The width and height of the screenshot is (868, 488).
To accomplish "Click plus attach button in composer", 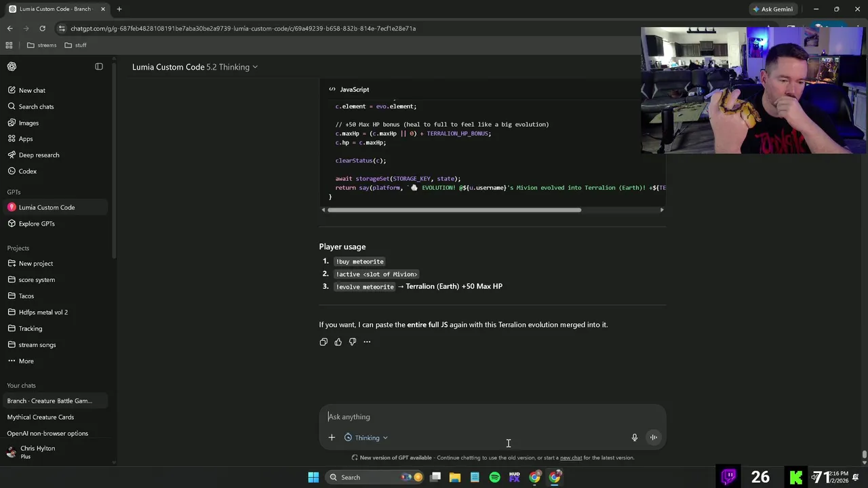I will (x=332, y=438).
